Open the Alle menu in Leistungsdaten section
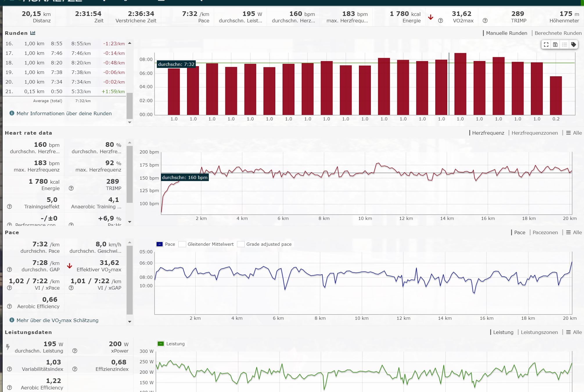The image size is (584, 392). [x=574, y=332]
